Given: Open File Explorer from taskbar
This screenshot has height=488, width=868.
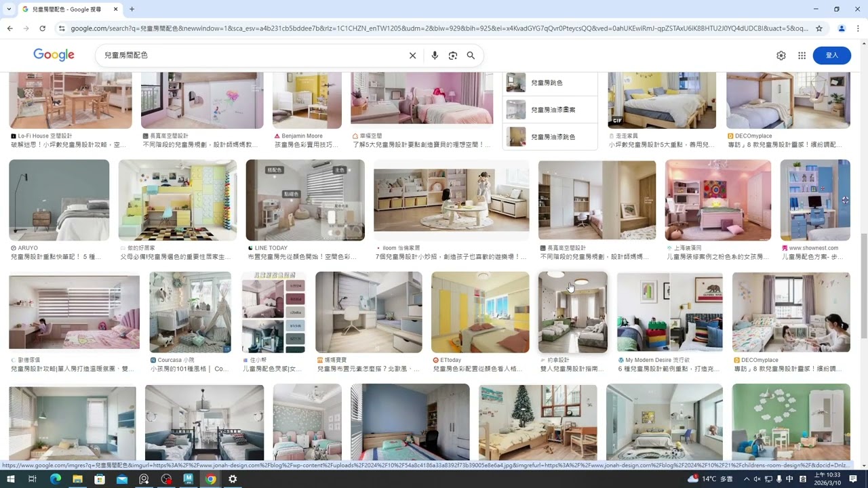Looking at the screenshot, I should click(x=77, y=479).
